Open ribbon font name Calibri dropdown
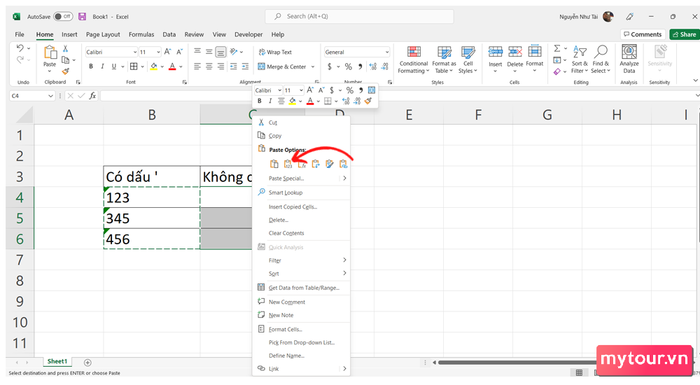Screen dimensions: 700x385 point(135,52)
